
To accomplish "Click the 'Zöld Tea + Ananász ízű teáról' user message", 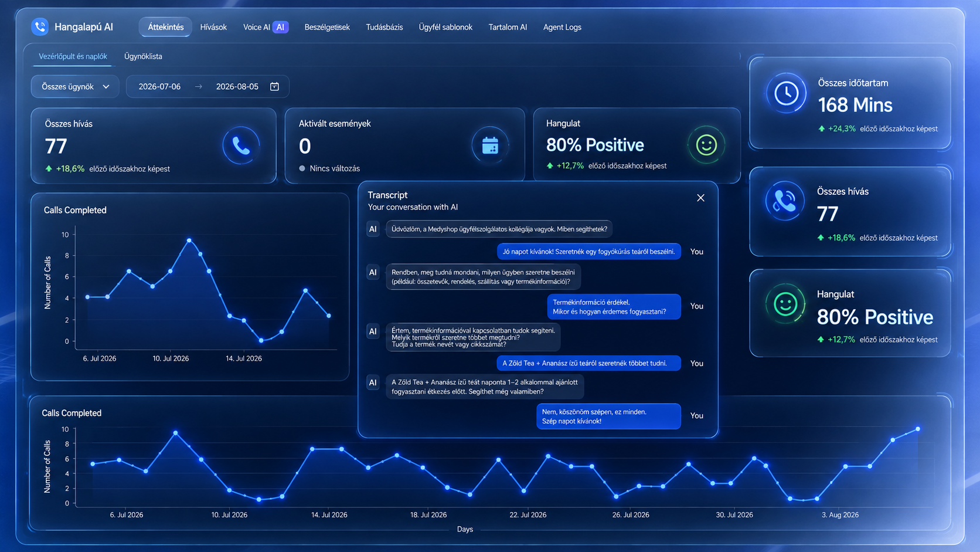I will (x=588, y=363).
